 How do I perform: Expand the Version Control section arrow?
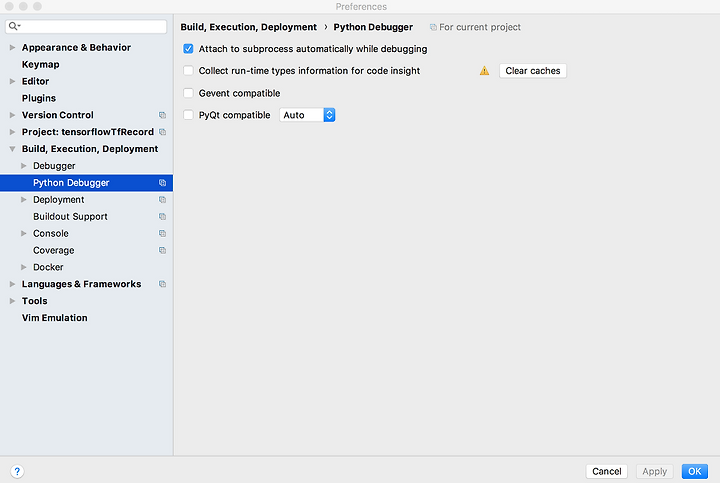tap(12, 115)
